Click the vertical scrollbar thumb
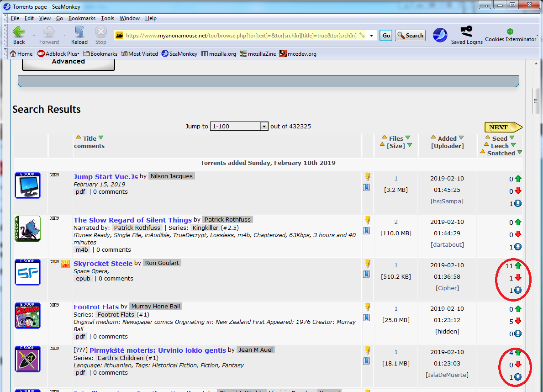 pyautogui.click(x=536, y=101)
